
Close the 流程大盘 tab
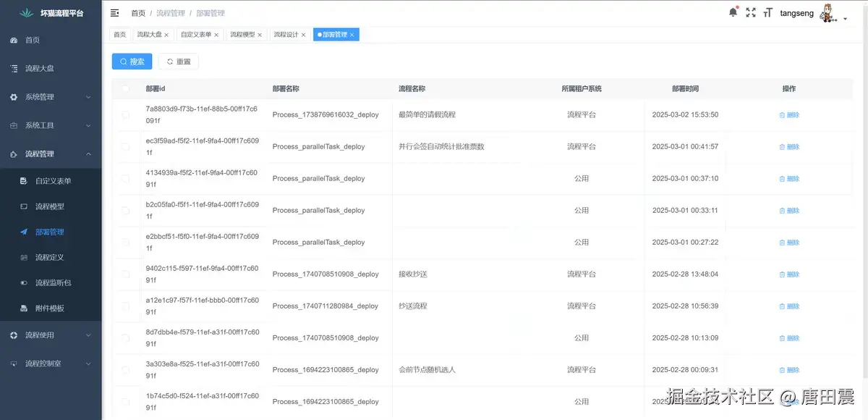pyautogui.click(x=166, y=35)
